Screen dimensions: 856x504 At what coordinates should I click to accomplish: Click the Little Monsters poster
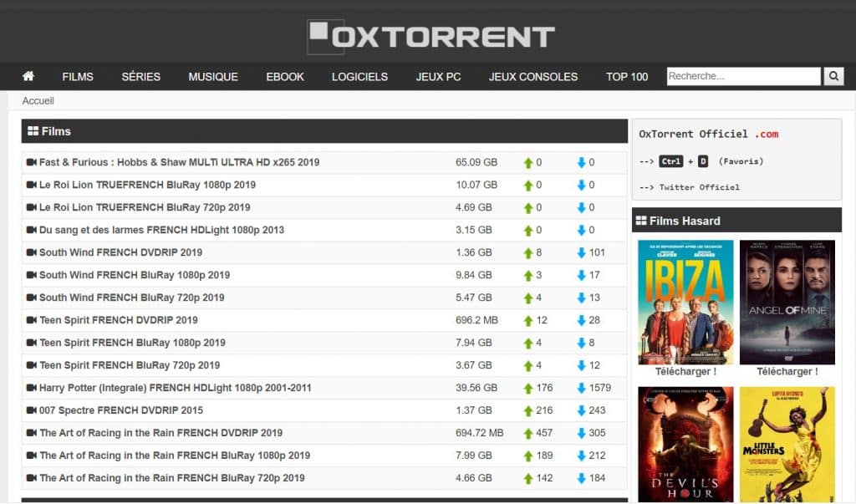(787, 445)
